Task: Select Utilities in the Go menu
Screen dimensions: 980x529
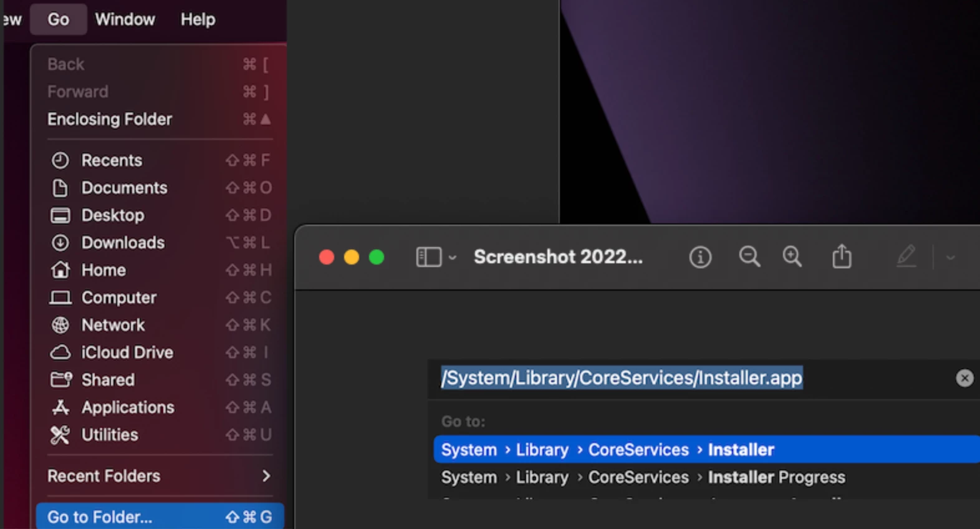Action: (159, 435)
